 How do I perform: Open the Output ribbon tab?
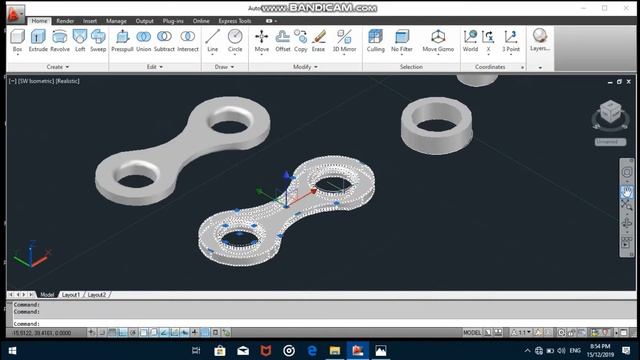click(x=144, y=21)
